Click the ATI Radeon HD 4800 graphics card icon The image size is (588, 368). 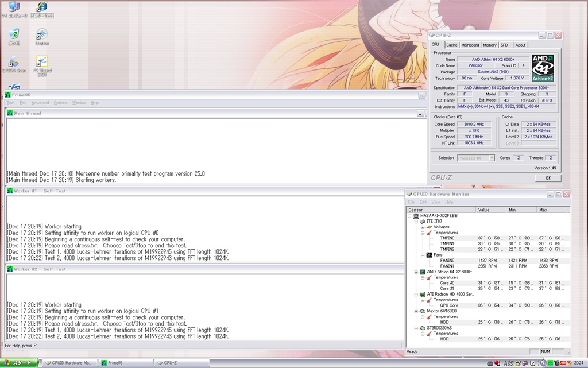(x=423, y=294)
